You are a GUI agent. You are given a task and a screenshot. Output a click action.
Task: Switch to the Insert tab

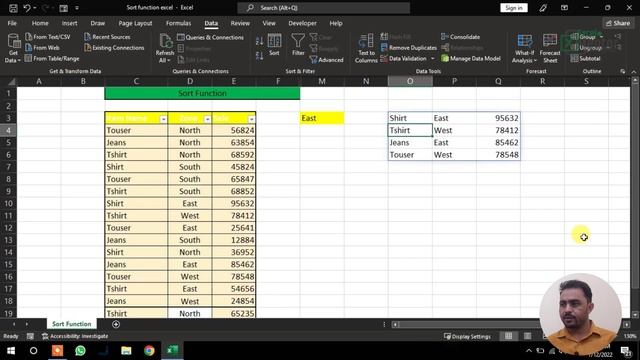click(69, 23)
